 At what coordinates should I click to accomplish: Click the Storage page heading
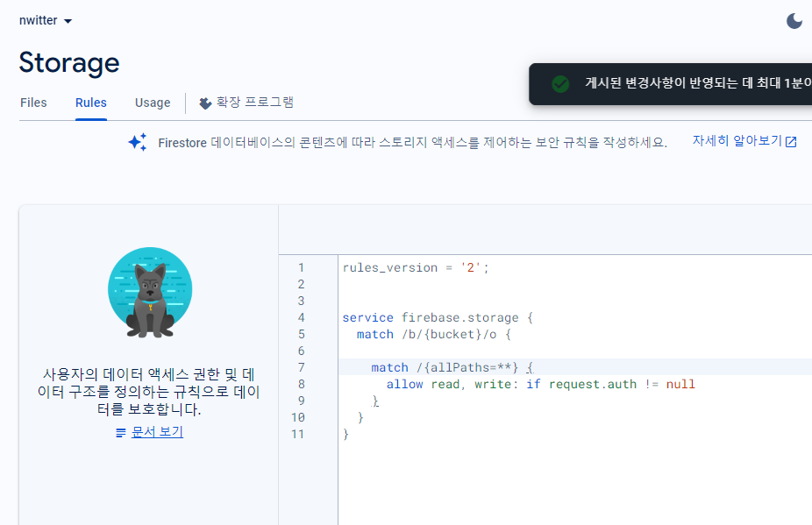(x=69, y=63)
